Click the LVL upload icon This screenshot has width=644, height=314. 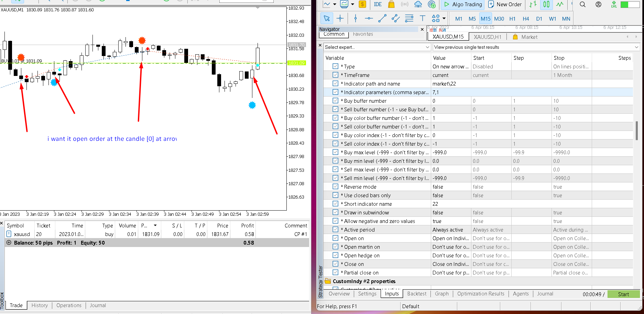coord(614,4)
